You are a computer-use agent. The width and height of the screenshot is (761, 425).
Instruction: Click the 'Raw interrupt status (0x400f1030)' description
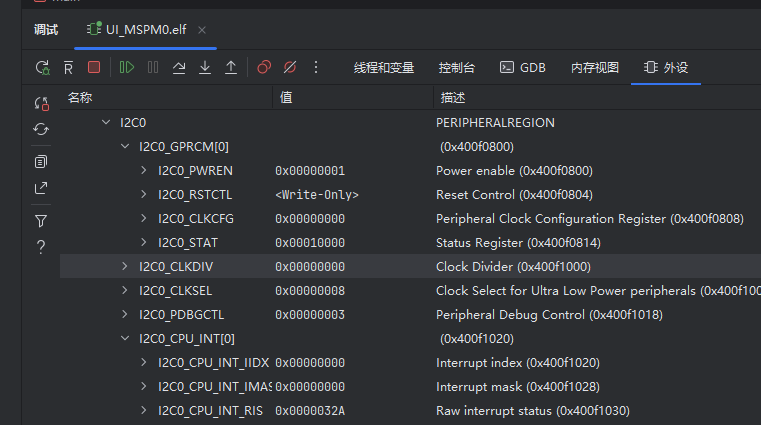[532, 411]
